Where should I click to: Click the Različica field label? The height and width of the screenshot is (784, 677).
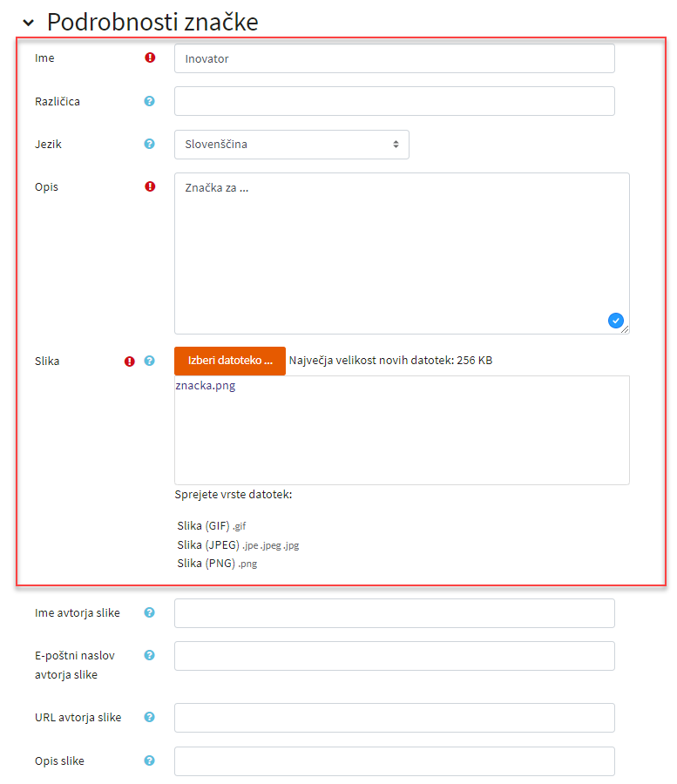click(57, 102)
